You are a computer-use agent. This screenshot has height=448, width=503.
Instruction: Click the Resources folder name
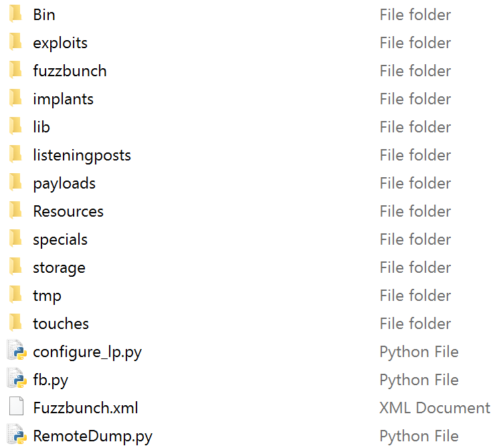tap(68, 212)
